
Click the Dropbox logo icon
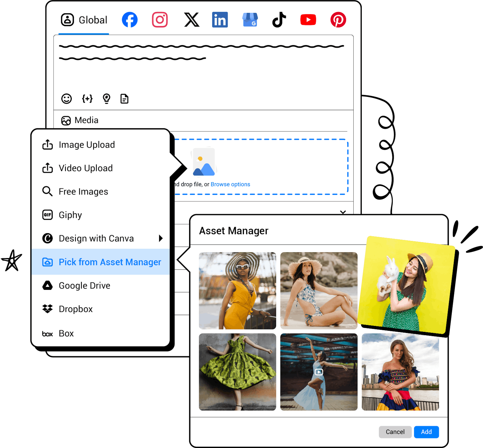(x=48, y=309)
